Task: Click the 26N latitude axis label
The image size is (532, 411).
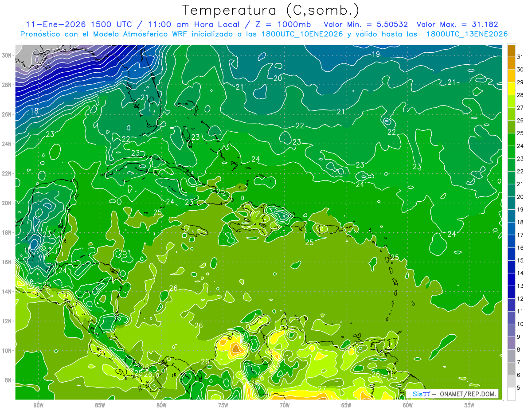Action: (x=6, y=114)
